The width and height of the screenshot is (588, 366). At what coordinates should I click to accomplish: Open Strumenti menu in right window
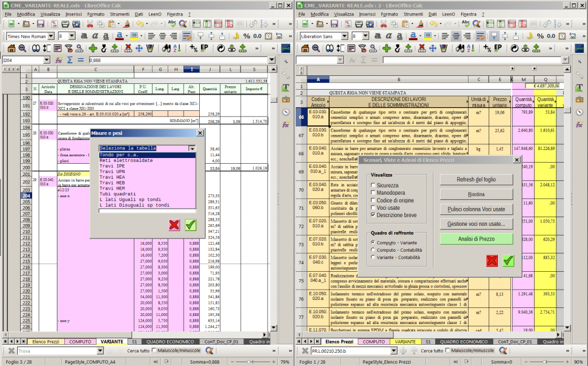point(413,14)
